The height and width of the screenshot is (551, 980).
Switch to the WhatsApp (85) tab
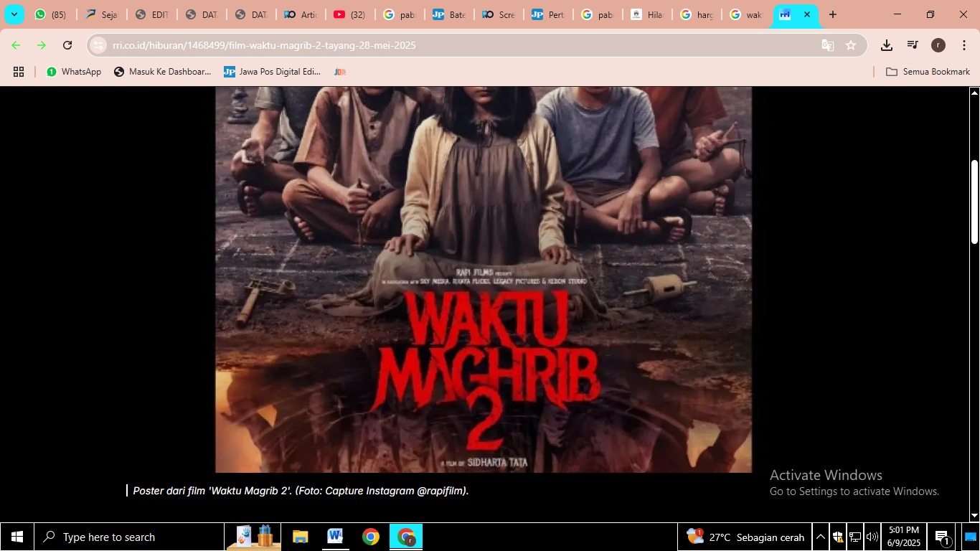pyautogui.click(x=52, y=14)
